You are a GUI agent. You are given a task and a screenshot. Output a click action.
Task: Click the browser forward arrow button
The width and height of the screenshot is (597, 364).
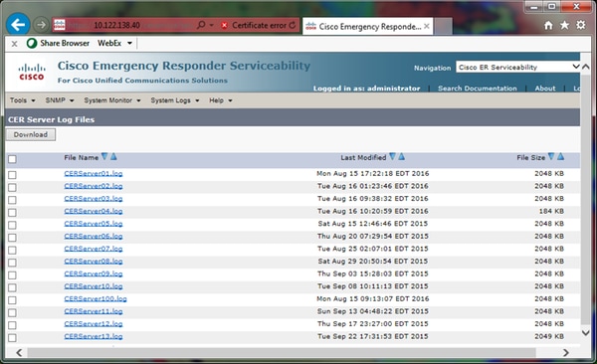tap(41, 25)
